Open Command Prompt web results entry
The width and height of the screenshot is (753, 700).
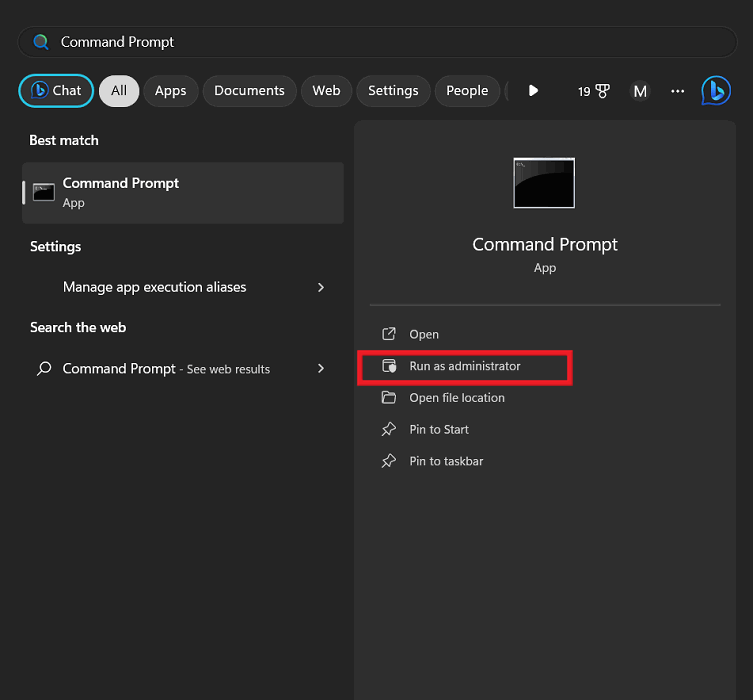pos(183,369)
